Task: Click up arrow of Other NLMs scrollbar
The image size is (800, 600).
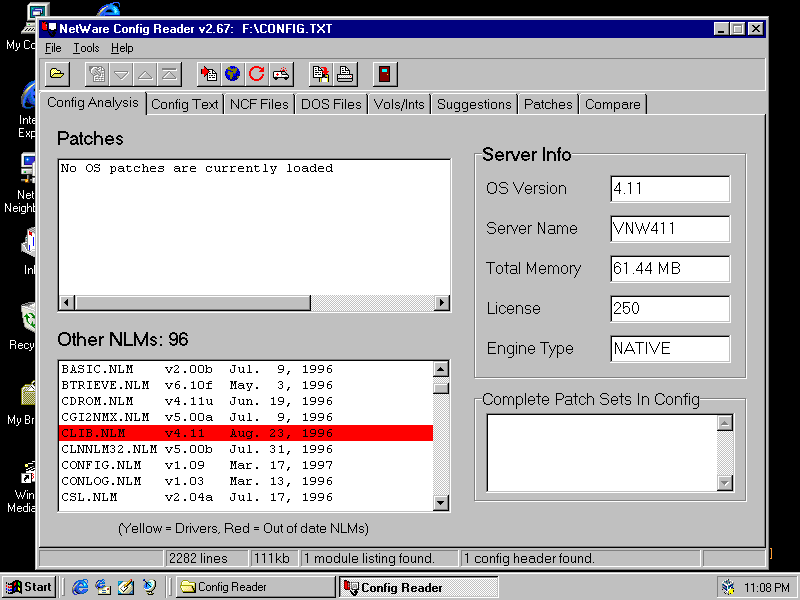Action: point(441,369)
